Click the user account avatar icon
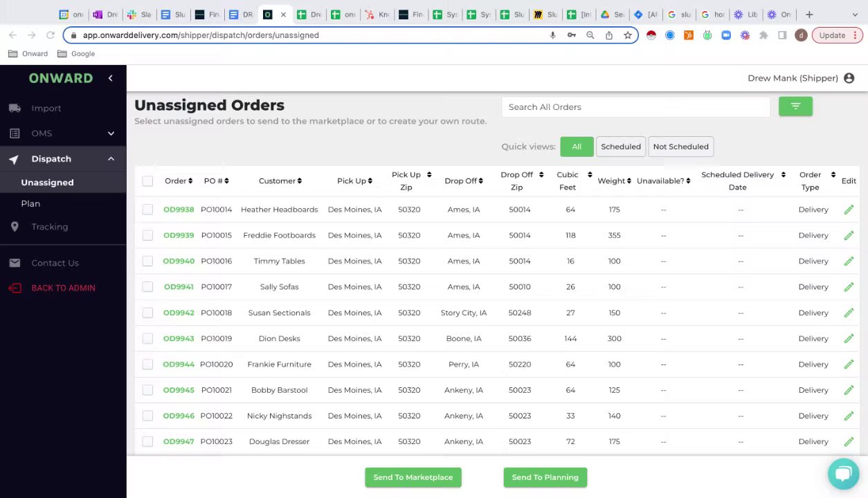Viewport: 868px width, 498px height. (x=849, y=78)
